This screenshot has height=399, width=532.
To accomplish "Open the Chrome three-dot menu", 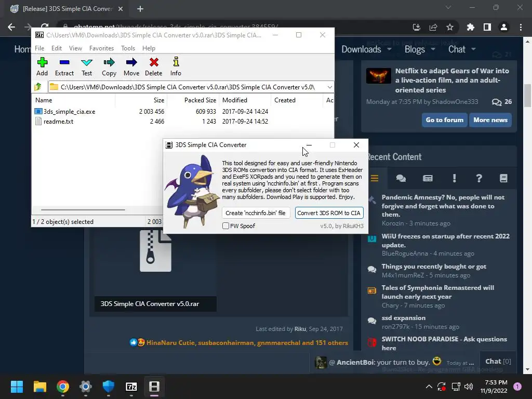I will click(x=521, y=27).
